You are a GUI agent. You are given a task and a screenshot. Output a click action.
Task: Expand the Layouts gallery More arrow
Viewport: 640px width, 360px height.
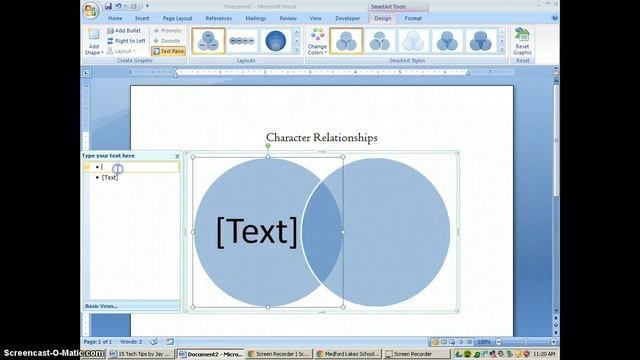[297, 50]
